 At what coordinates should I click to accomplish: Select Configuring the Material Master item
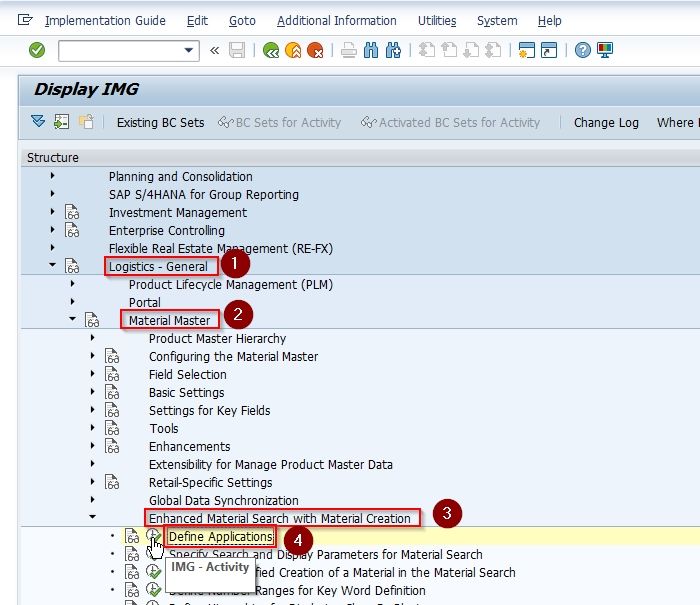[x=233, y=356]
